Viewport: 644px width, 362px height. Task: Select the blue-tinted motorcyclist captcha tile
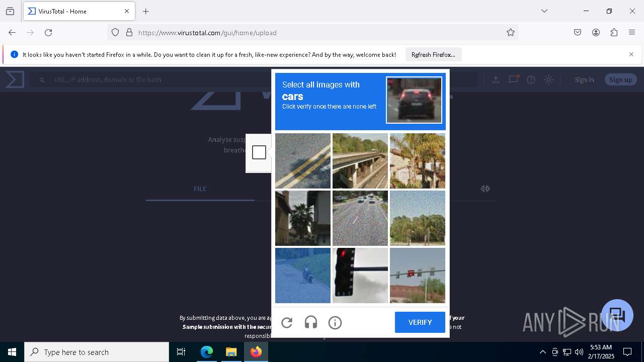pos(303,276)
